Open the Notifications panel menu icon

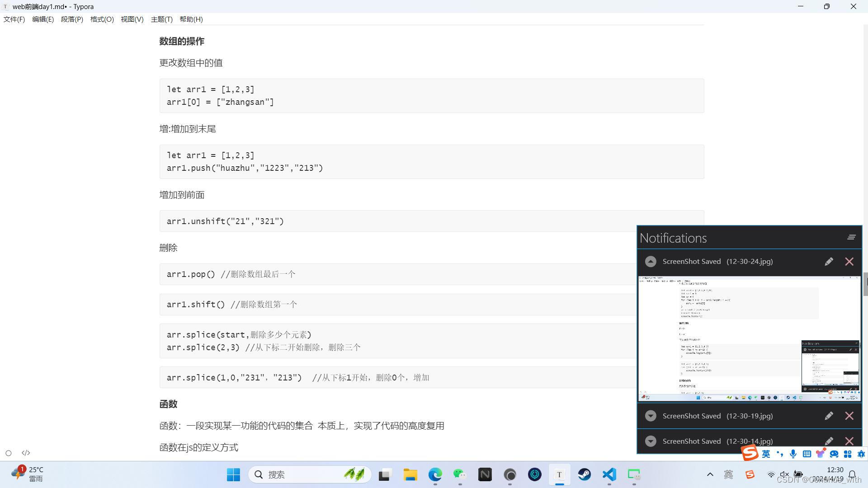851,237
